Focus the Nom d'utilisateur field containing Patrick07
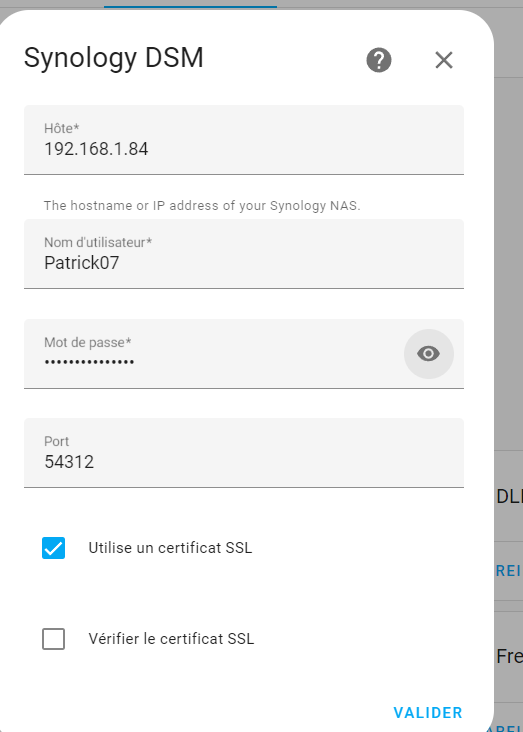The width and height of the screenshot is (523, 732). (244, 254)
